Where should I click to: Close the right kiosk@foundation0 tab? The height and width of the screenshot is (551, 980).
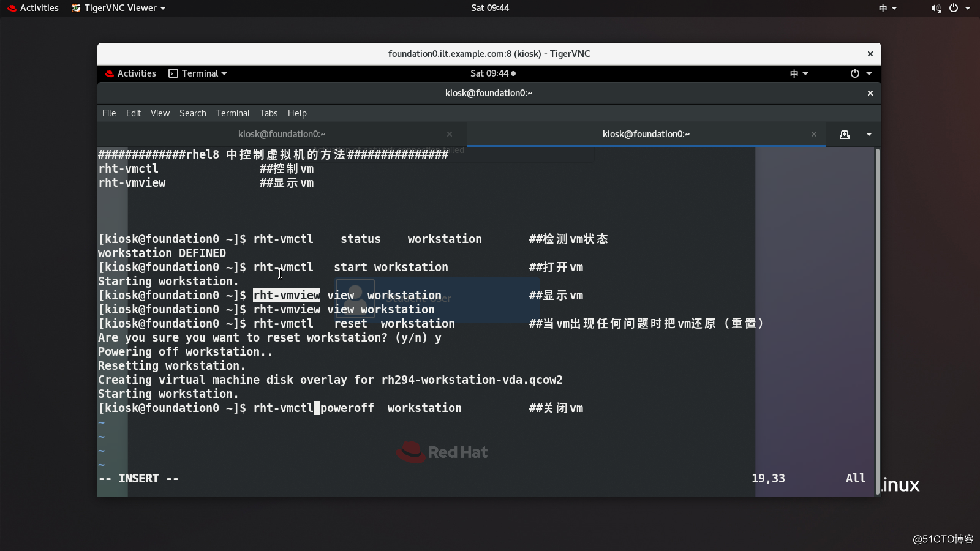point(814,134)
